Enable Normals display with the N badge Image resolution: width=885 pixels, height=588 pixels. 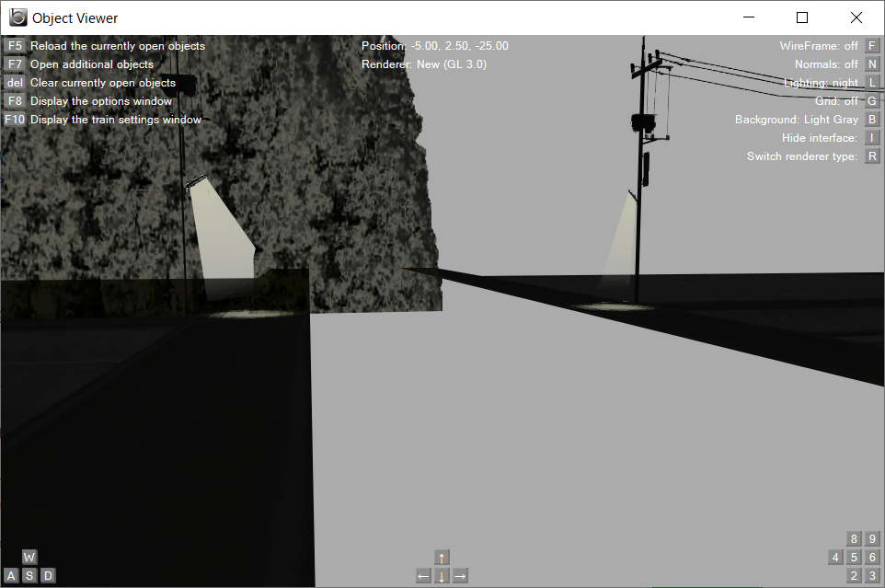[x=871, y=63]
